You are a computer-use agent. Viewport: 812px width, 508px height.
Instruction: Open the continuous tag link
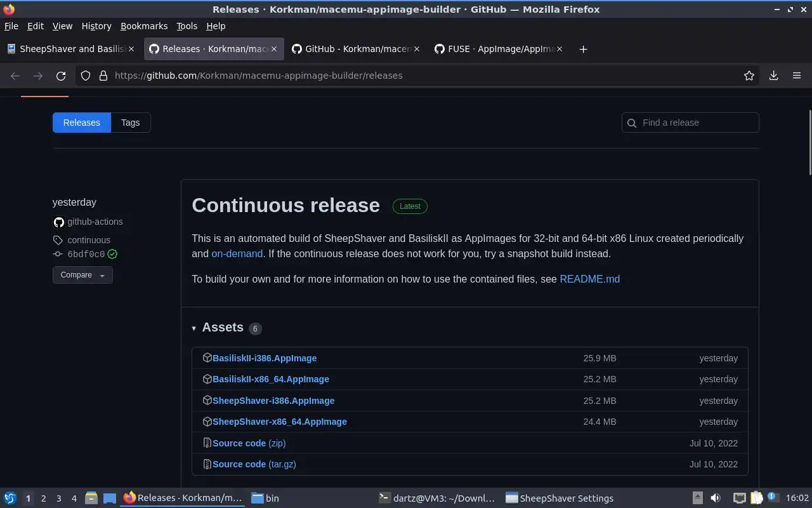89,240
